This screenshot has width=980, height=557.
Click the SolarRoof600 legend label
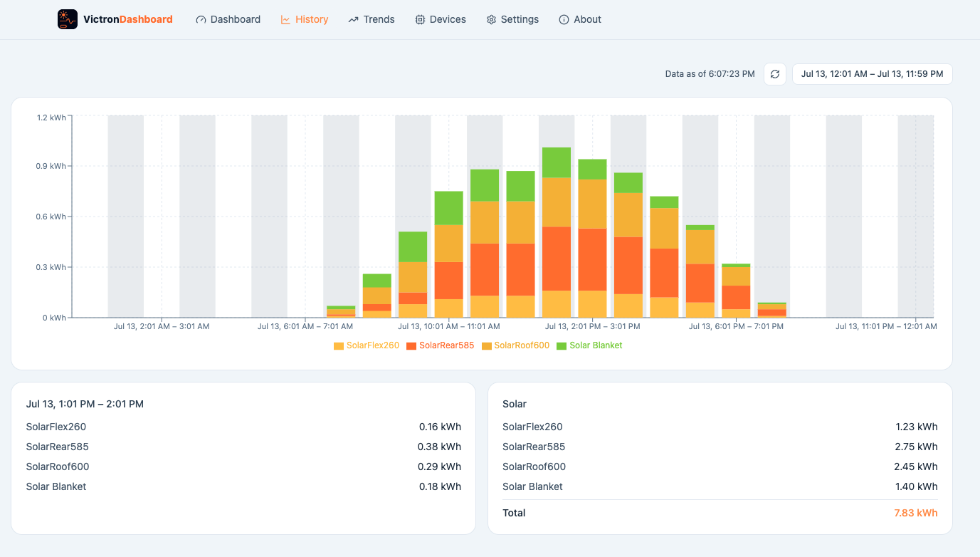click(x=522, y=345)
